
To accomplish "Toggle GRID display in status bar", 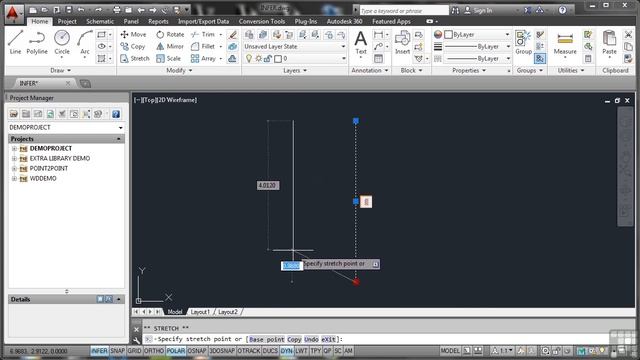I will pos(134,351).
